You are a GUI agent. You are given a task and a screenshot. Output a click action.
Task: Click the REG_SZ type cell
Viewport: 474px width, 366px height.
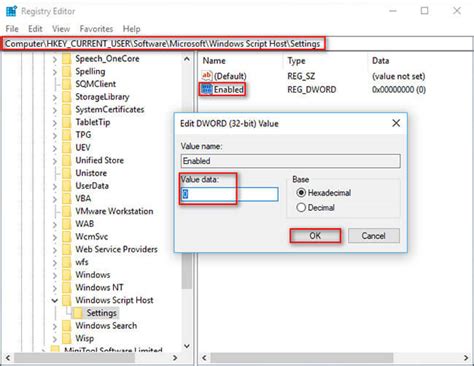click(301, 76)
